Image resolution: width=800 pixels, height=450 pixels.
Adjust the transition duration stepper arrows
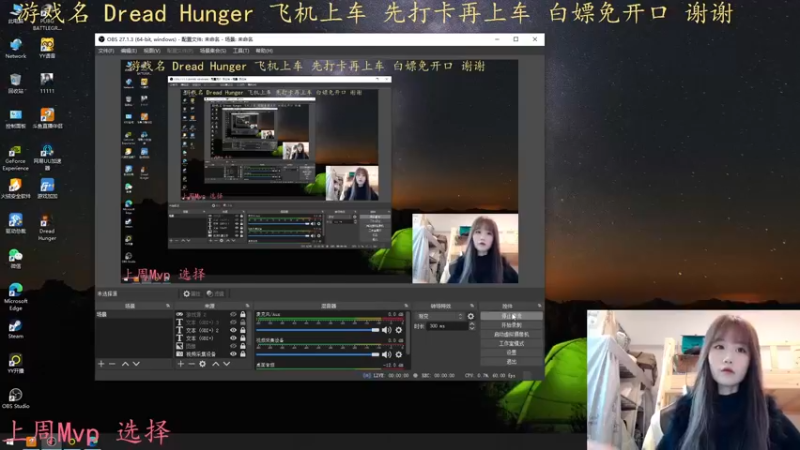point(471,326)
